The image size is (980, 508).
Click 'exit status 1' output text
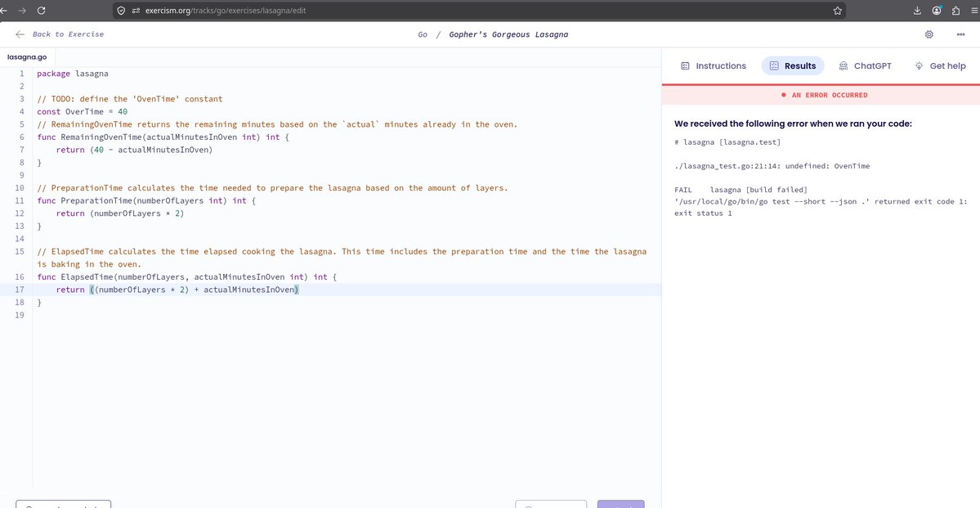(x=703, y=214)
